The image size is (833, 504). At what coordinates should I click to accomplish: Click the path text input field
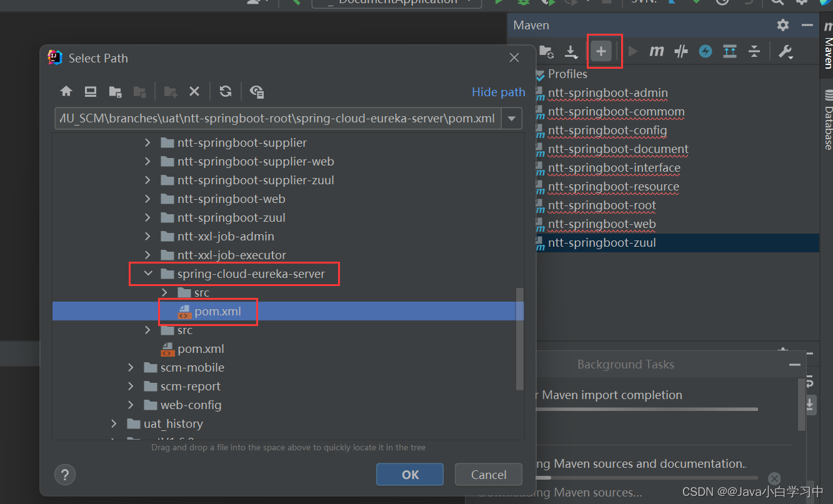(x=278, y=118)
